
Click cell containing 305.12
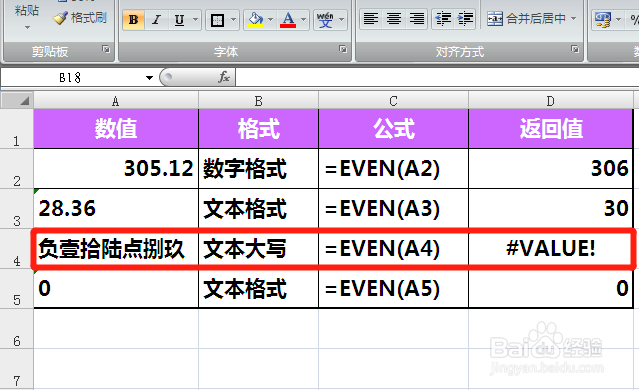(x=116, y=168)
